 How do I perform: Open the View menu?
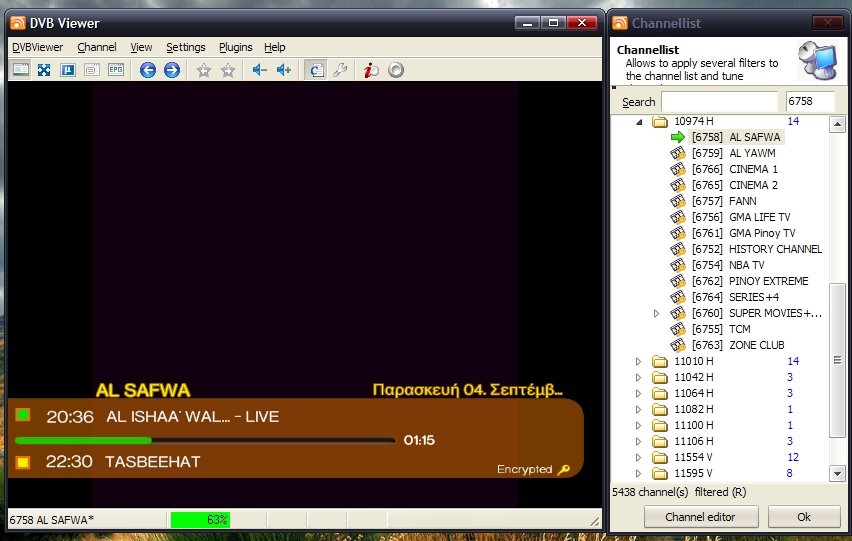click(141, 47)
